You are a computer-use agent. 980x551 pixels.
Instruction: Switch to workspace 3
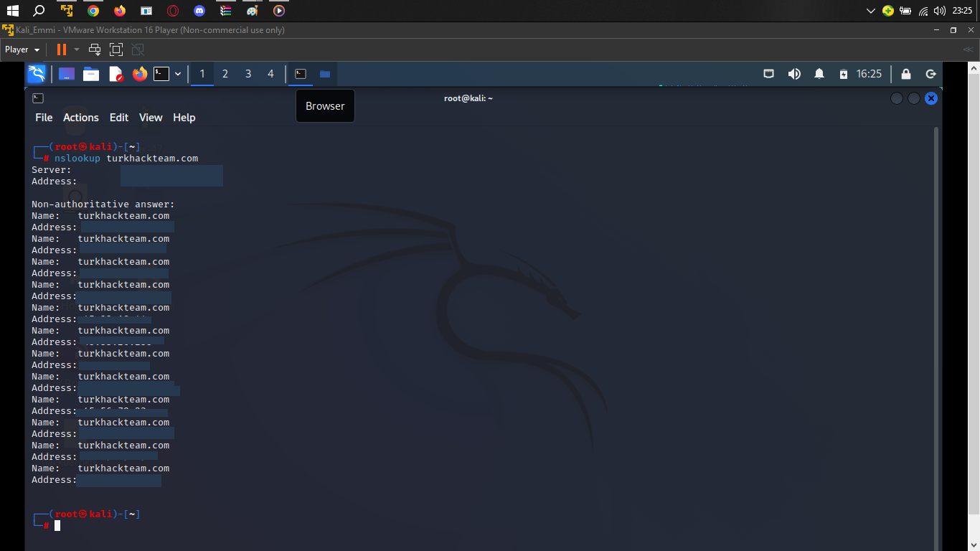[248, 74]
